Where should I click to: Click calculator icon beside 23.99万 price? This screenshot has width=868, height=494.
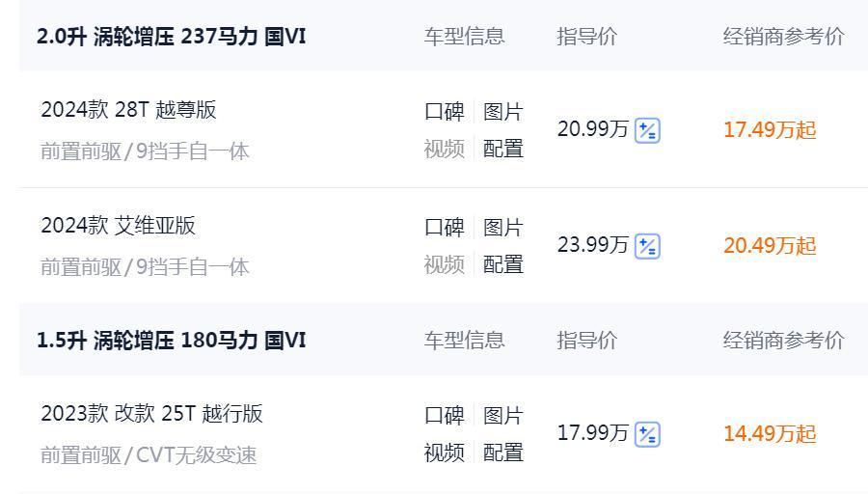(647, 246)
